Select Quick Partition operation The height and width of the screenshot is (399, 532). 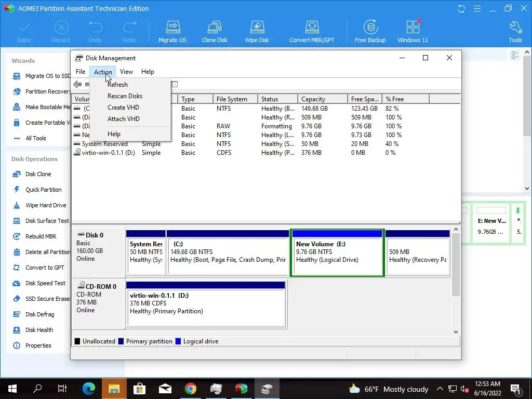point(37,190)
